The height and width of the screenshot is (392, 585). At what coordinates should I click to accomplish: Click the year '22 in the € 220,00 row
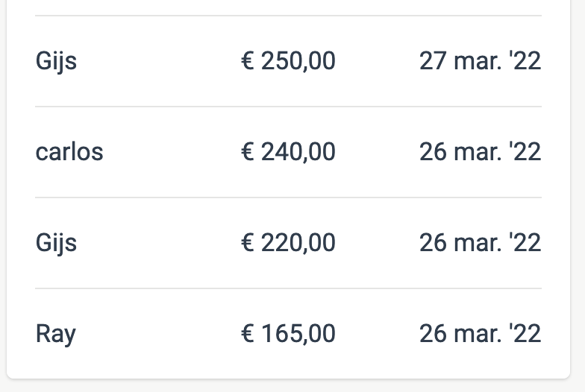click(523, 243)
